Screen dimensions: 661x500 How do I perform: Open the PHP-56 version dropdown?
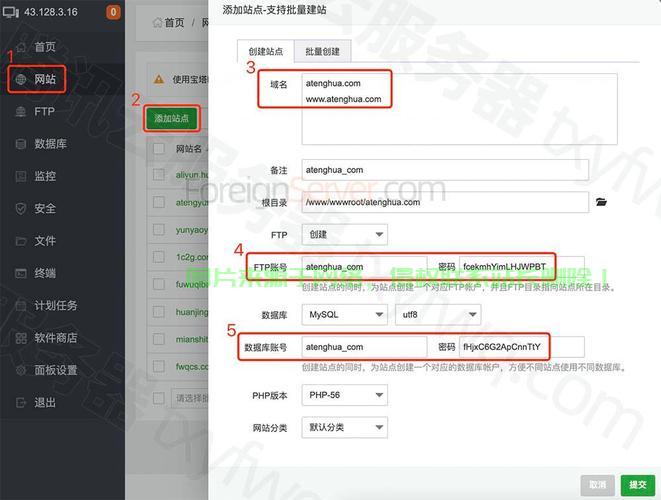tap(344, 395)
